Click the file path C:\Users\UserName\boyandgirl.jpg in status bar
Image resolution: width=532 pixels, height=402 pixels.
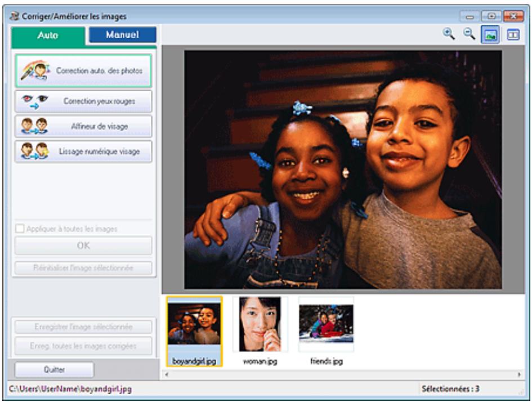(70, 389)
